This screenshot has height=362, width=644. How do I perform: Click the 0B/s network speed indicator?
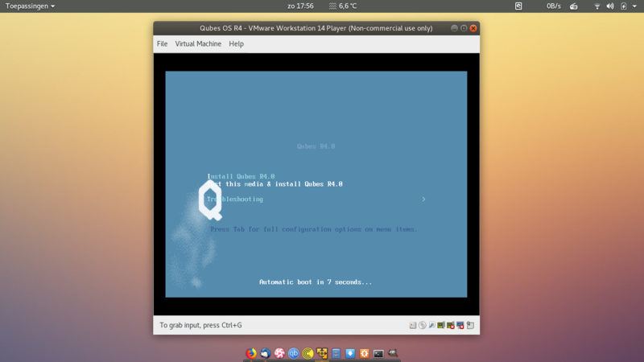coord(554,6)
